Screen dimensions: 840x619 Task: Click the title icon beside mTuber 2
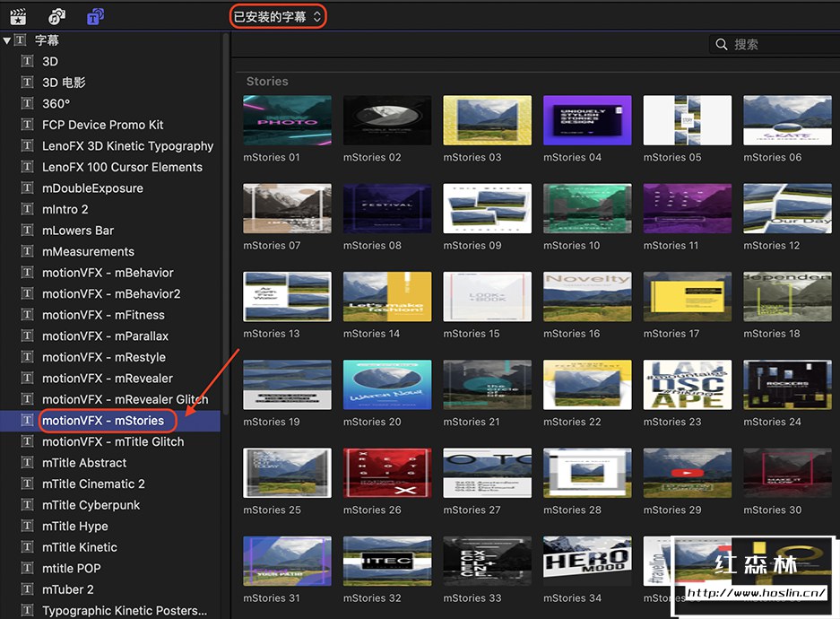(x=27, y=589)
